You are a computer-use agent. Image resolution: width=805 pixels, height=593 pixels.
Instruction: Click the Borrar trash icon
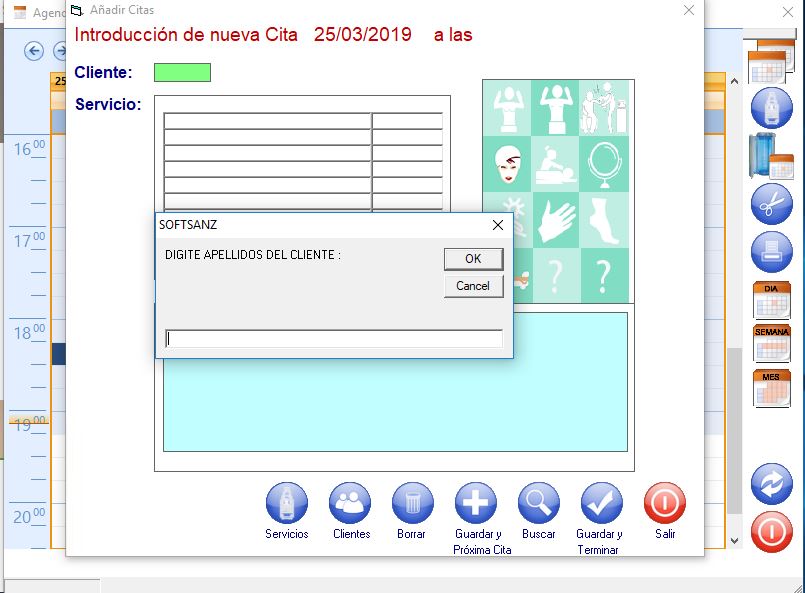pyautogui.click(x=411, y=503)
